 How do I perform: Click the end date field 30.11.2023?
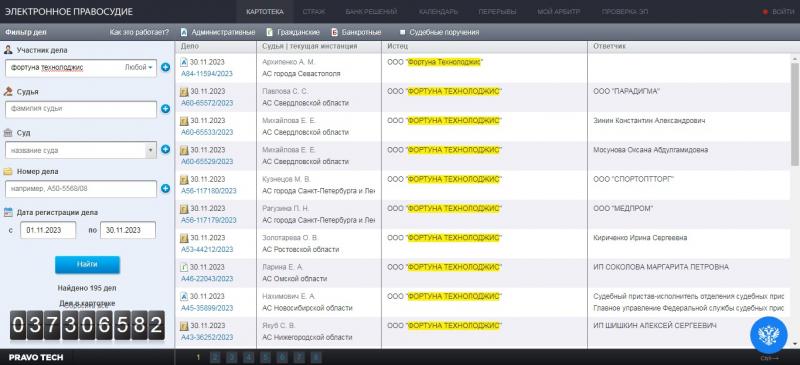(x=128, y=230)
